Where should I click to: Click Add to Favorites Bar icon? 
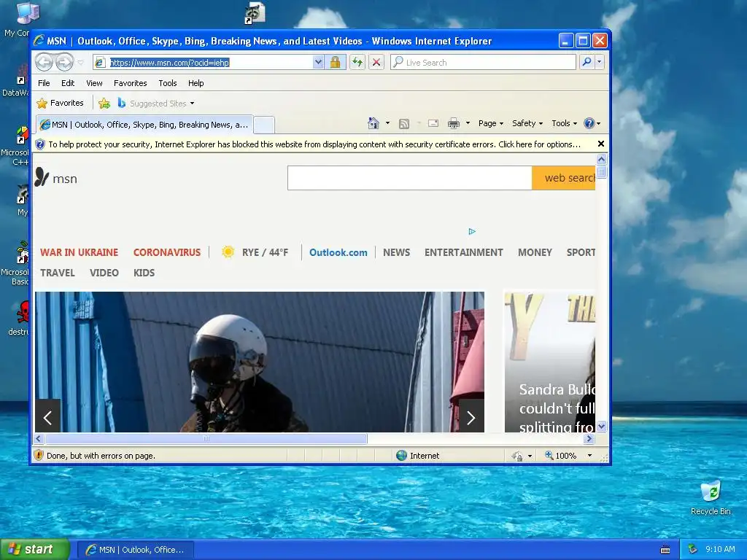[x=104, y=103]
